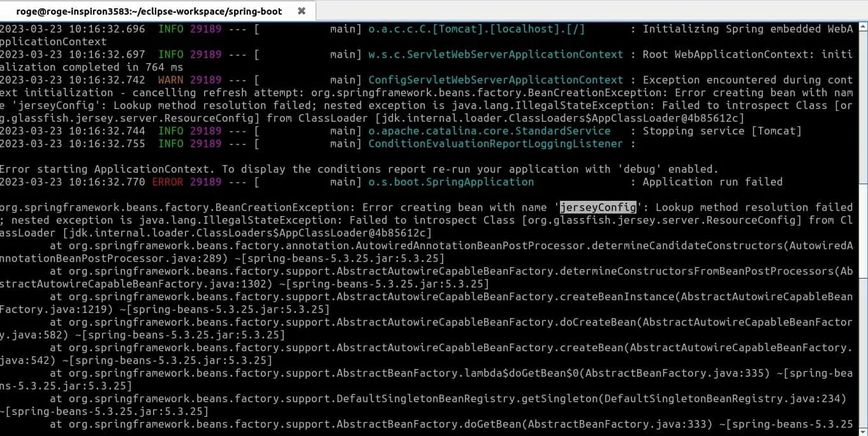
Task: Click timestamp 10:16:32.696
Action: click(107, 29)
